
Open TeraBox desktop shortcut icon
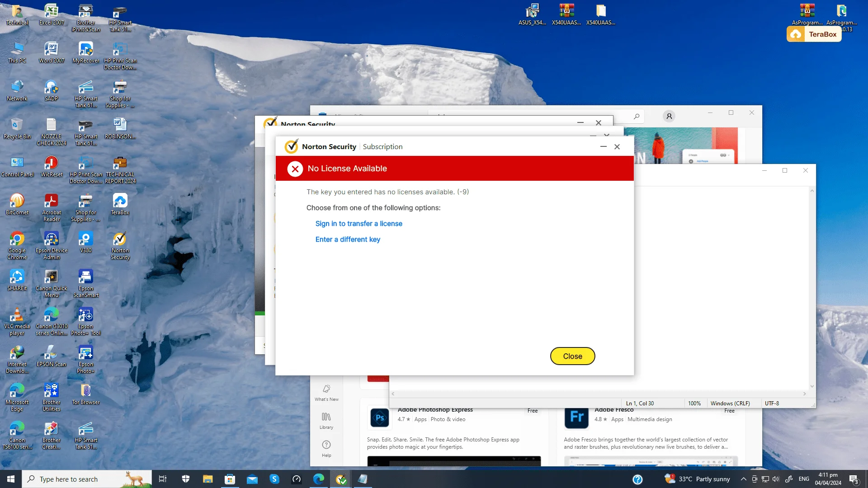tap(120, 204)
